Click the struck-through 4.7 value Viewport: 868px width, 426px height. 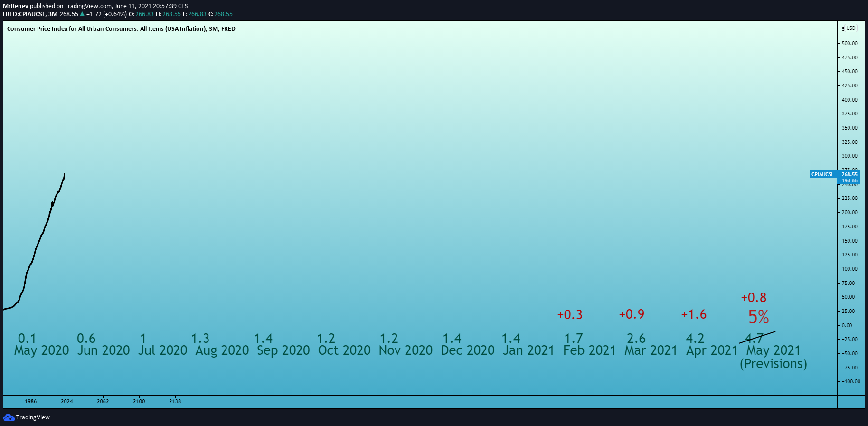pyautogui.click(x=755, y=338)
